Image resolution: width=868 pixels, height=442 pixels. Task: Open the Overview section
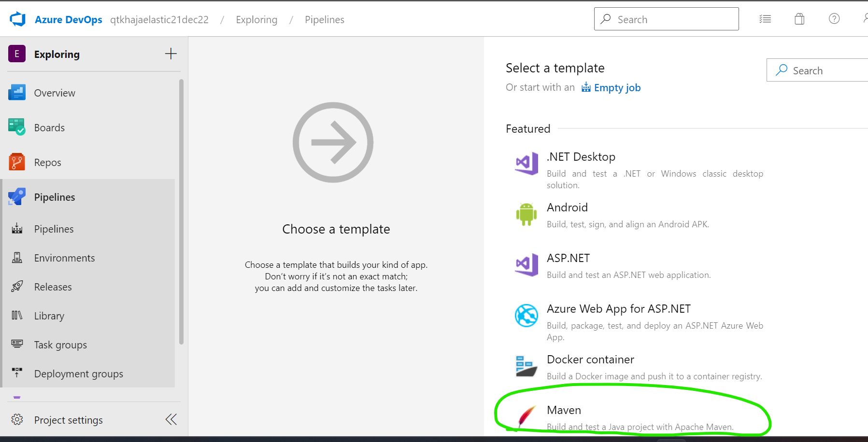[x=54, y=93]
